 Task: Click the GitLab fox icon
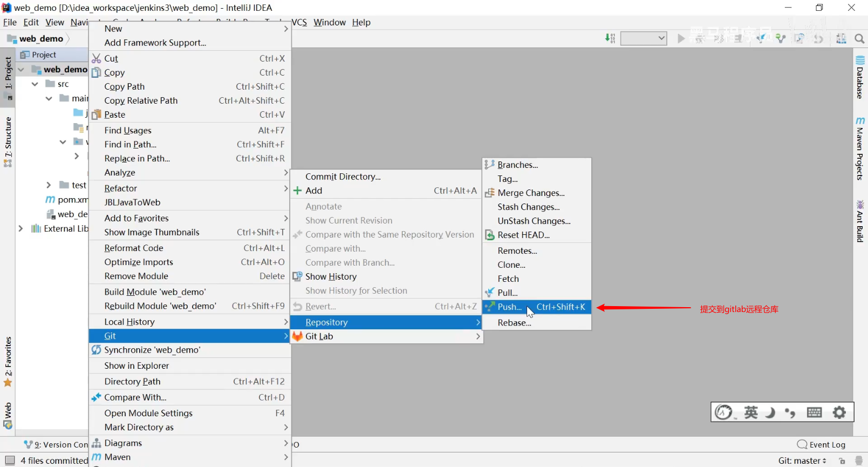(297, 336)
